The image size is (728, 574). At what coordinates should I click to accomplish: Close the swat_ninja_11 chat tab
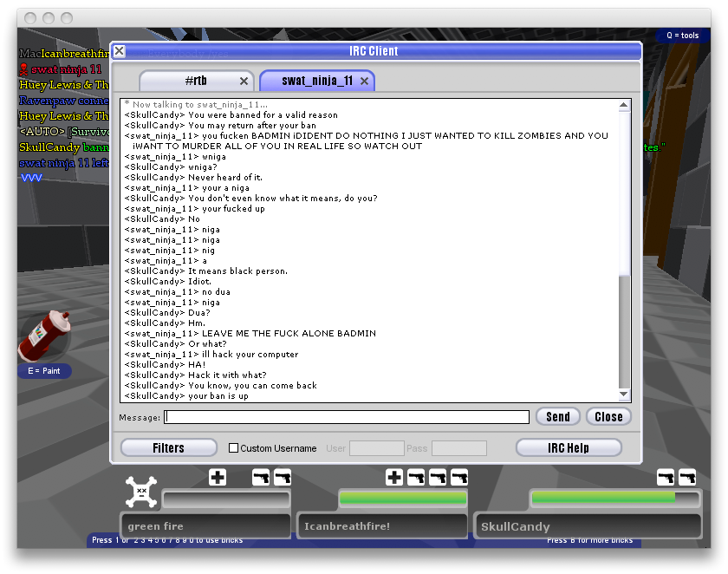click(x=365, y=82)
